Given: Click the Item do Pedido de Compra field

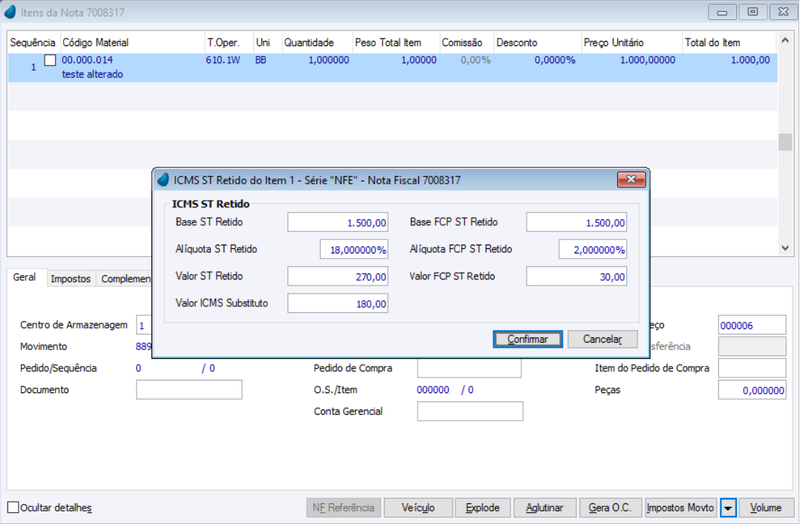Looking at the screenshot, I should click(x=752, y=368).
